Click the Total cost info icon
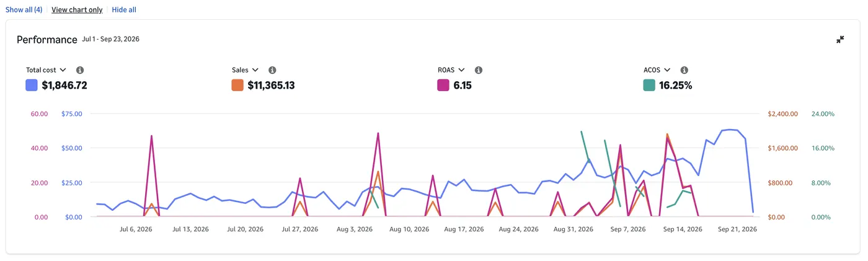The height and width of the screenshot is (261, 868). pyautogui.click(x=80, y=71)
